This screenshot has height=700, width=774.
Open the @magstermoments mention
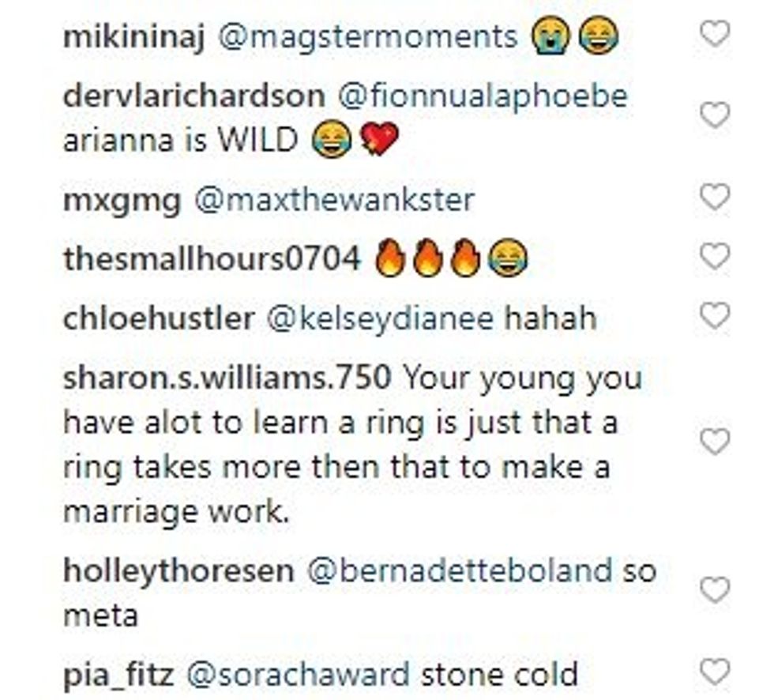(x=366, y=37)
